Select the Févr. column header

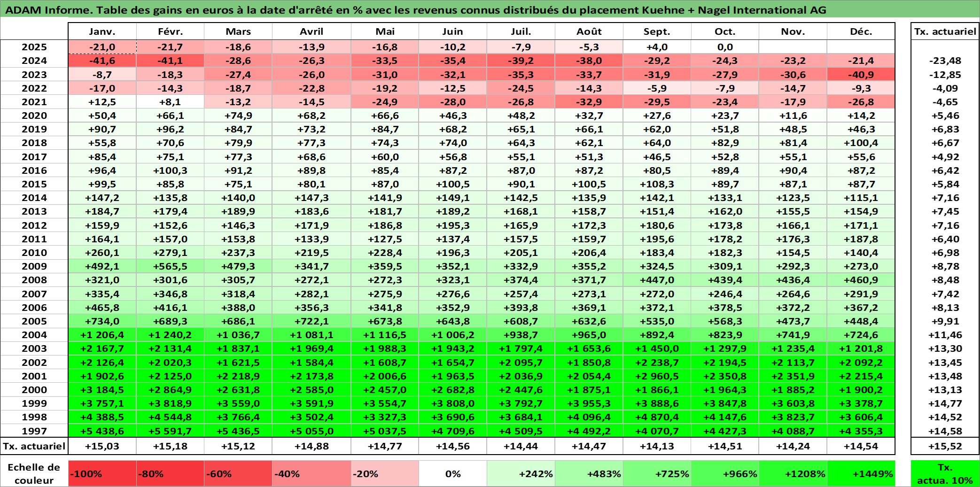(170, 31)
